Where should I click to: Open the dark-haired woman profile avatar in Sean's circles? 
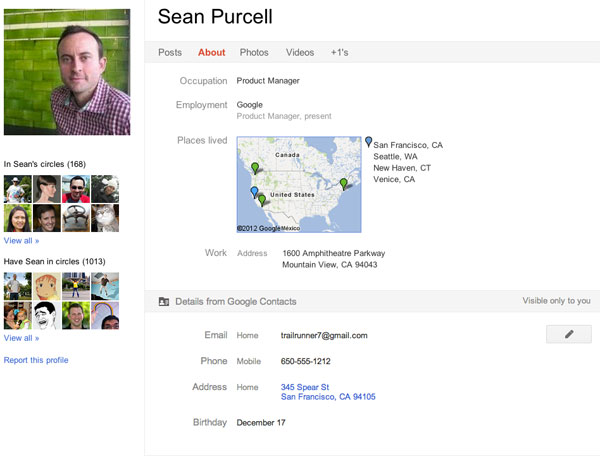pos(47,189)
